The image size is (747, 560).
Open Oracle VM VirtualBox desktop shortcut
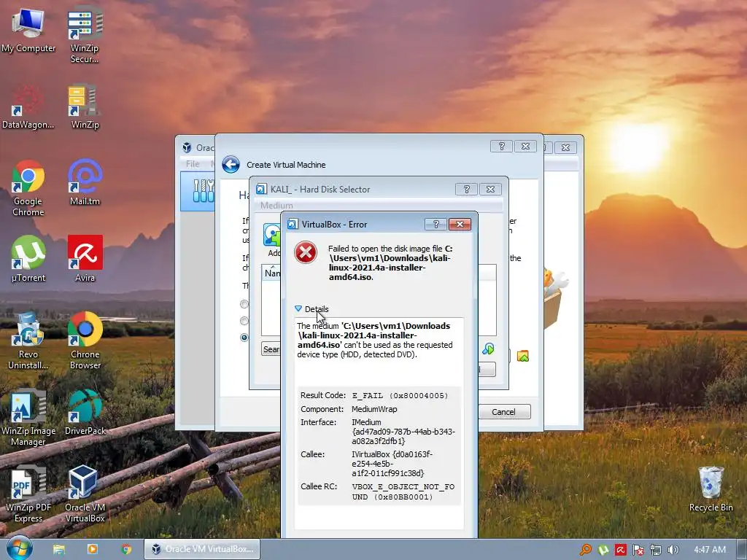85,495
